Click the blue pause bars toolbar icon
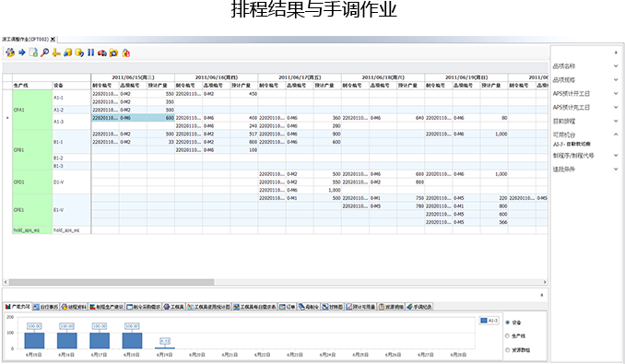Screen dimensions: 625x364 coord(91,53)
